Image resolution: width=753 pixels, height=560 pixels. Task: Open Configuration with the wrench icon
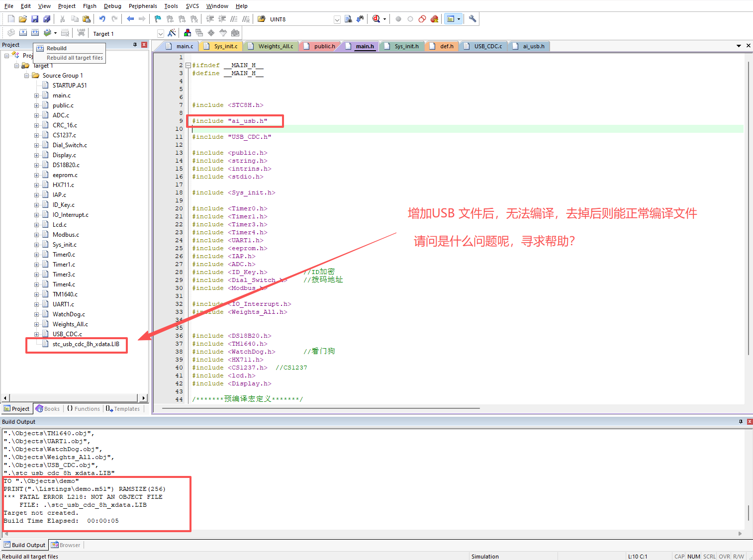[x=472, y=19]
